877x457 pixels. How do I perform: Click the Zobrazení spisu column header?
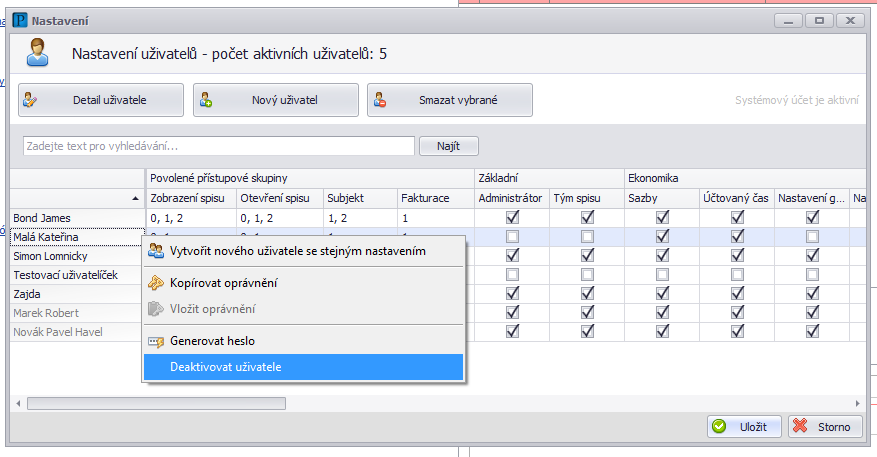point(189,198)
